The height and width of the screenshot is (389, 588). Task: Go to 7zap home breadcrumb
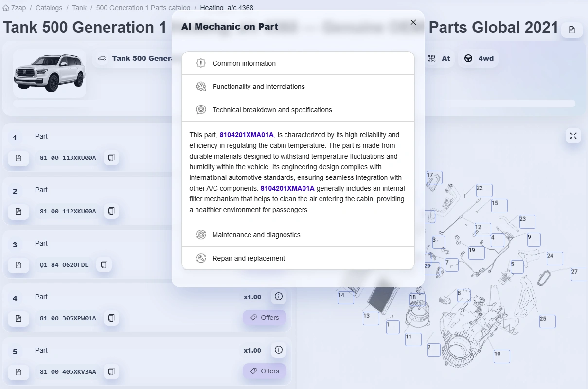pos(14,8)
